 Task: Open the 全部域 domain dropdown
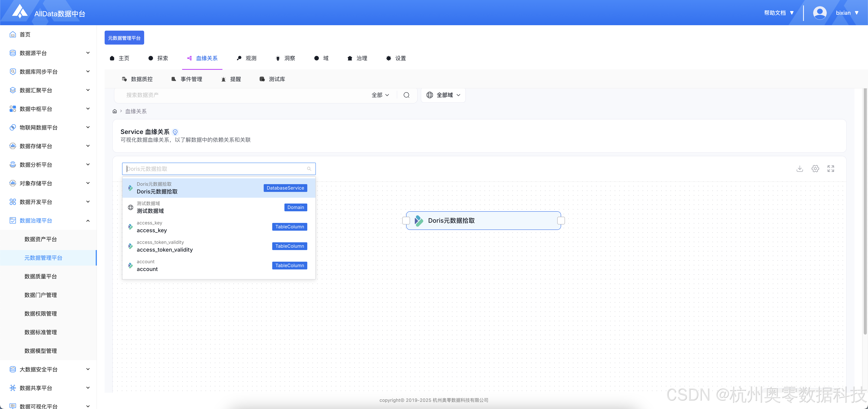443,95
